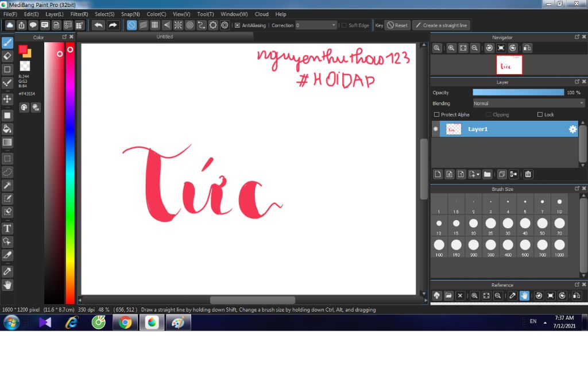588x380 pixels.
Task: Select brush size 1000
Action: pyautogui.click(x=559, y=247)
